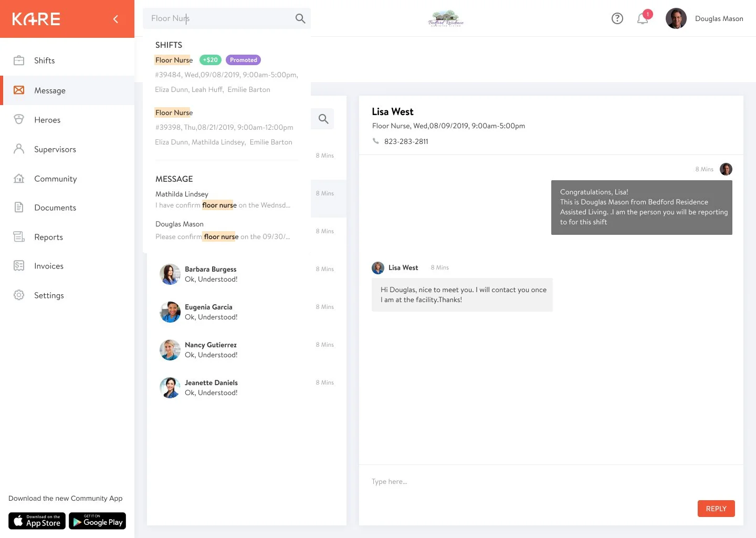The height and width of the screenshot is (538, 756).
Task: Click the Google Play download badge
Action: [x=97, y=521]
